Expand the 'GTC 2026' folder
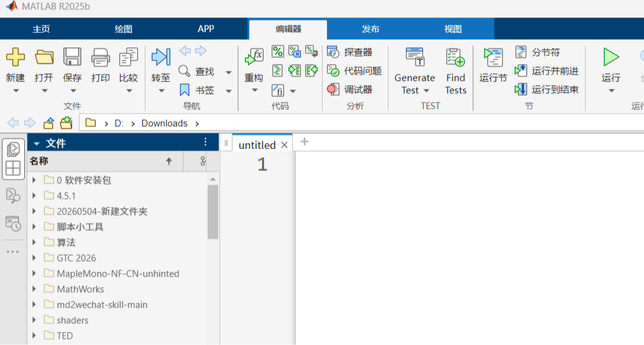Screen dimensions: 644x345 35,258
